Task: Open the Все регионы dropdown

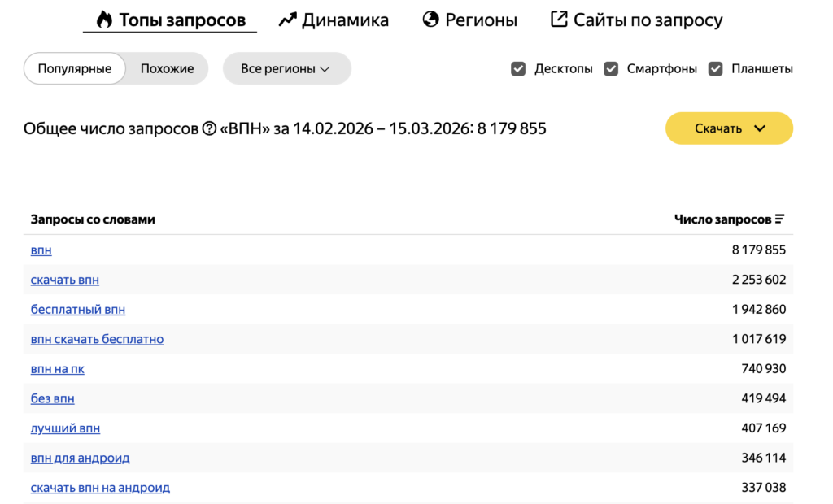Action: [286, 68]
